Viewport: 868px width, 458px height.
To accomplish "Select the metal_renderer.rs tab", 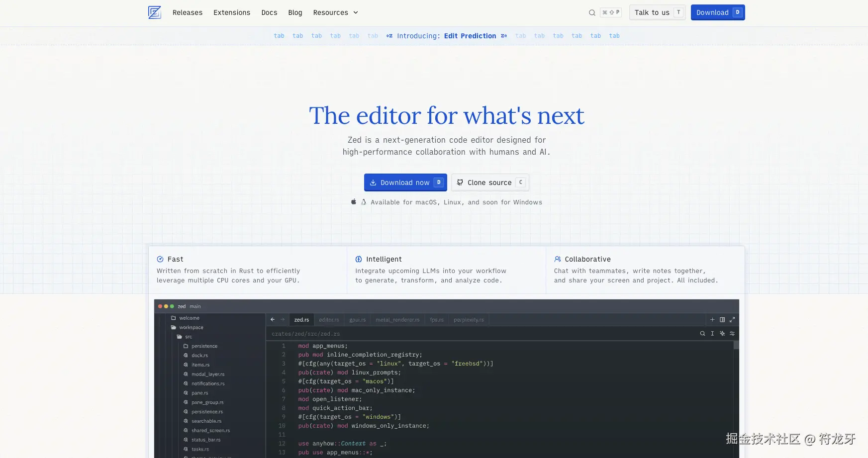I will click(397, 320).
